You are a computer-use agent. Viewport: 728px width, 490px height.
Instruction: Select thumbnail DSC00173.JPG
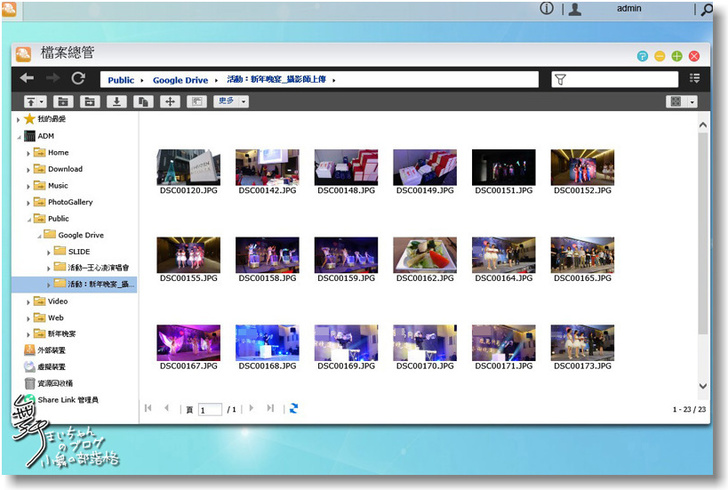pos(583,343)
